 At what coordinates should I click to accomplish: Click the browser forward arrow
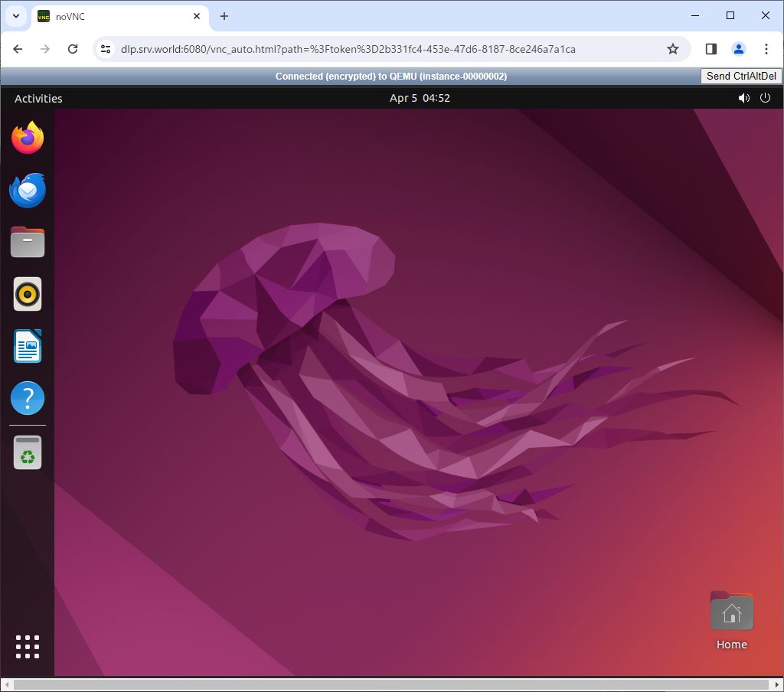pos(45,49)
